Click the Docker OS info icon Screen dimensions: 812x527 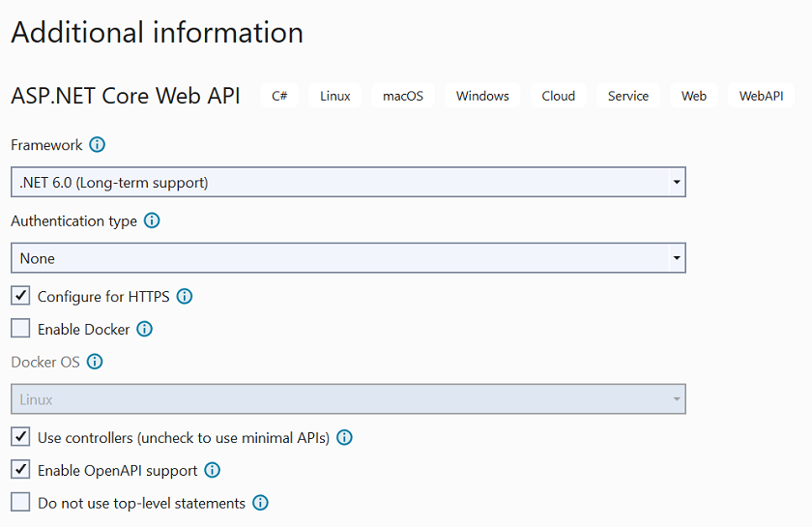point(95,362)
